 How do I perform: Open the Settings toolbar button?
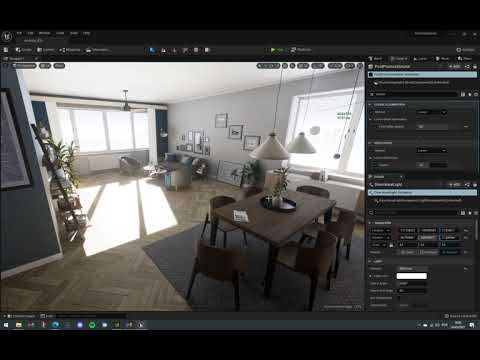466,50
